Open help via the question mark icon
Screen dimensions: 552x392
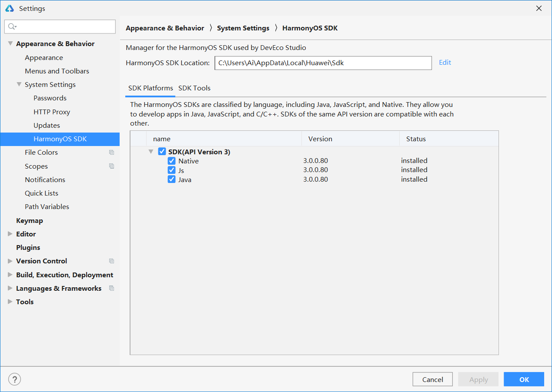click(x=14, y=379)
